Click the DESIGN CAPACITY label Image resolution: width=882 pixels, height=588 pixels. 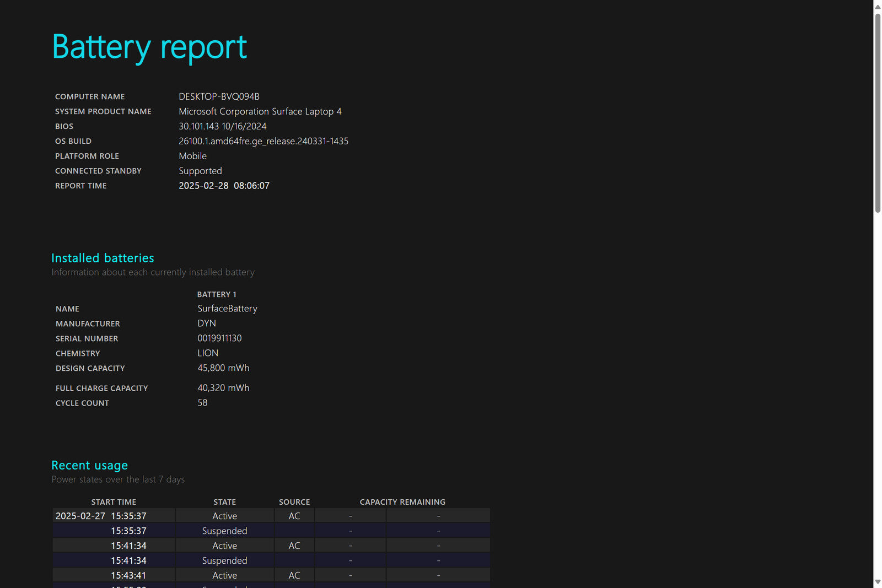(90, 368)
